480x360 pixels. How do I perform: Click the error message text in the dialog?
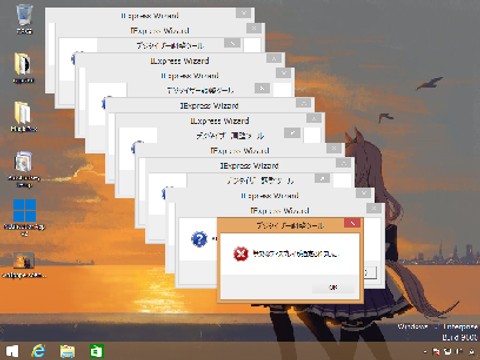point(295,254)
